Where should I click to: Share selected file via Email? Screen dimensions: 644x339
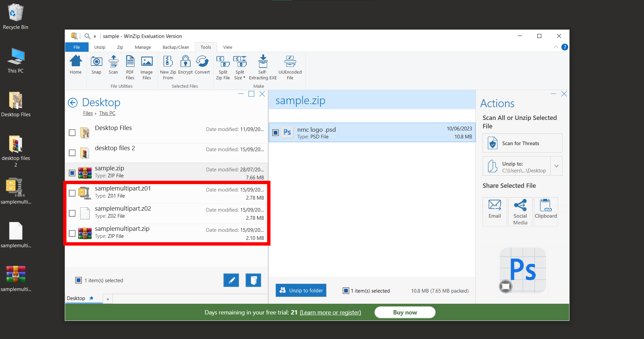pos(494,211)
